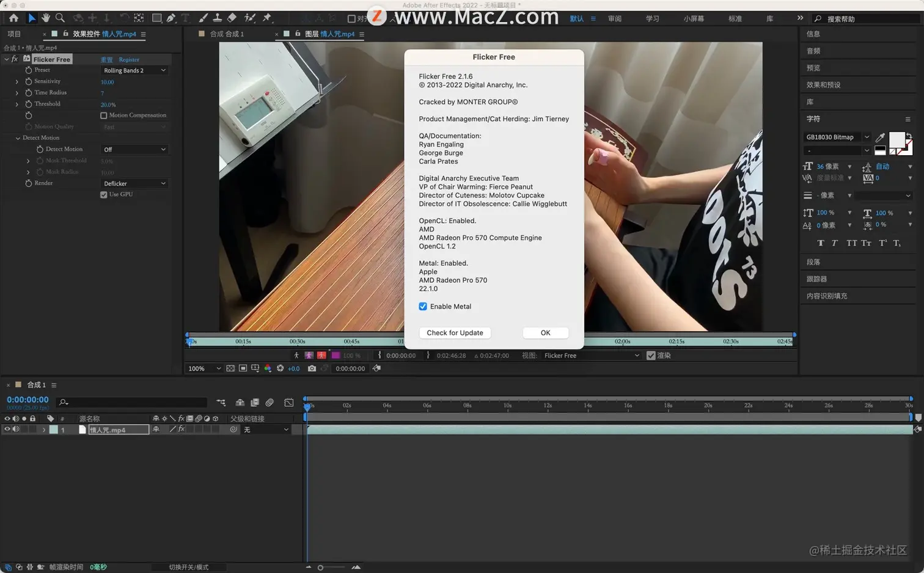The image size is (924, 573).
Task: Click the Check for Update button
Action: coord(455,333)
